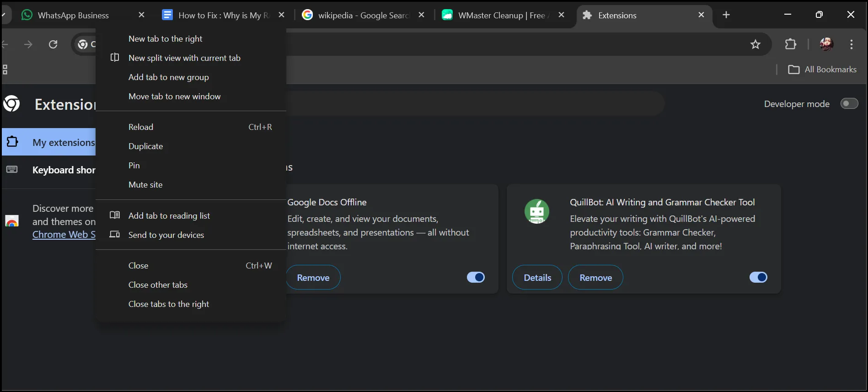868x392 pixels.
Task: Click the forward navigation arrow
Action: coord(28,44)
